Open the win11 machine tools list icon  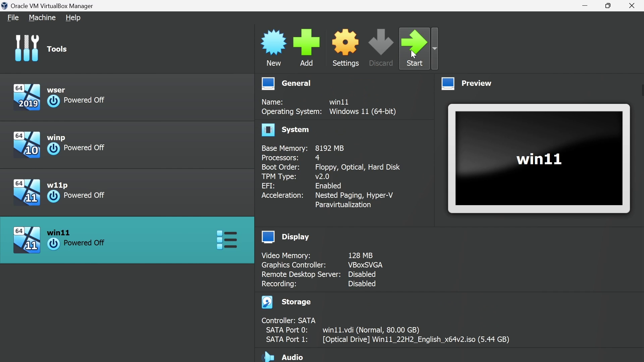coord(227,240)
